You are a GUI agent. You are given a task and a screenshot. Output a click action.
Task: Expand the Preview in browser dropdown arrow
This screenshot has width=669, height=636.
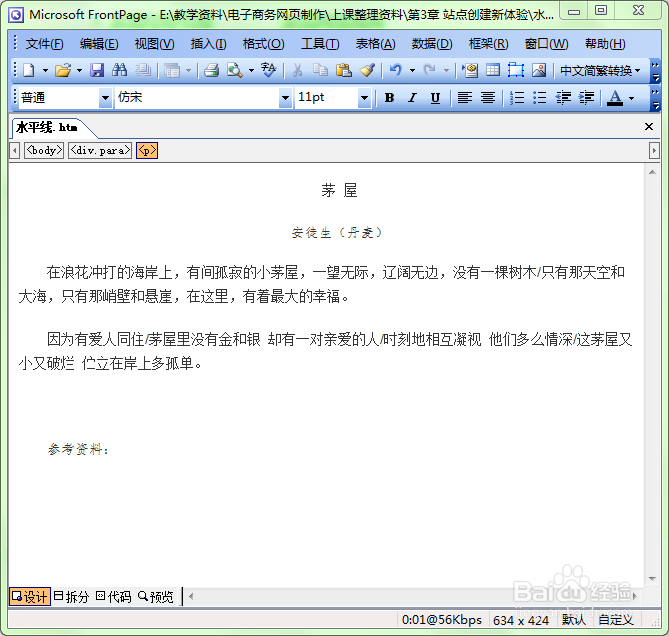[x=251, y=70]
